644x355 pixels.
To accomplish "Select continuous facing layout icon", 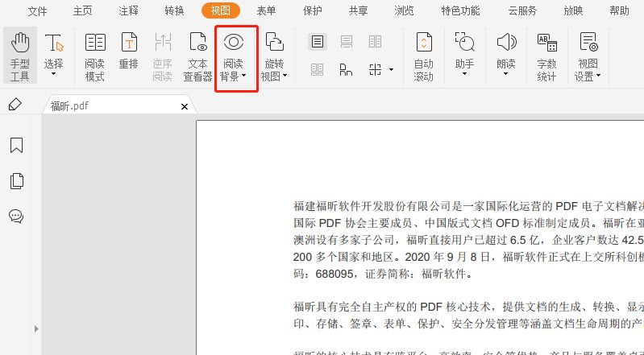I will point(317,70).
